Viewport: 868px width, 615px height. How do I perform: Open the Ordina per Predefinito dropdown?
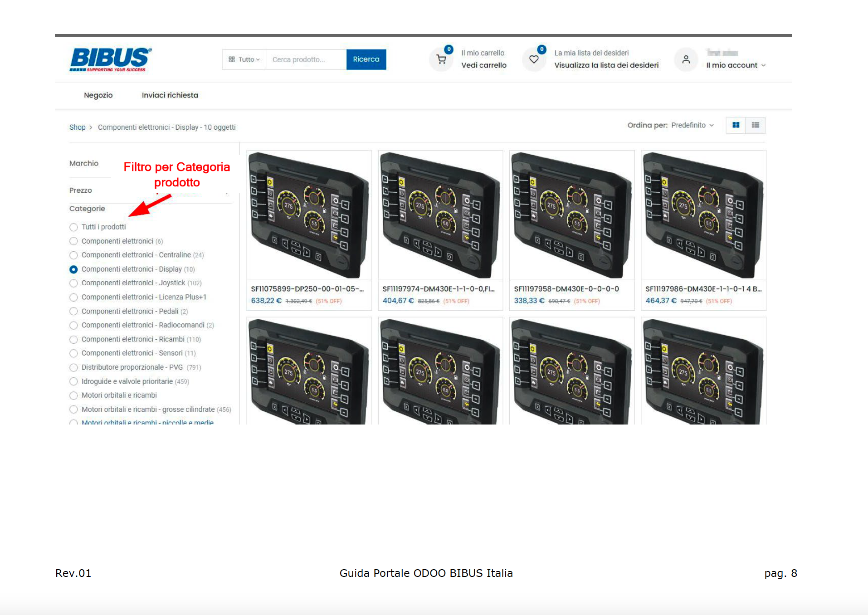(x=692, y=125)
